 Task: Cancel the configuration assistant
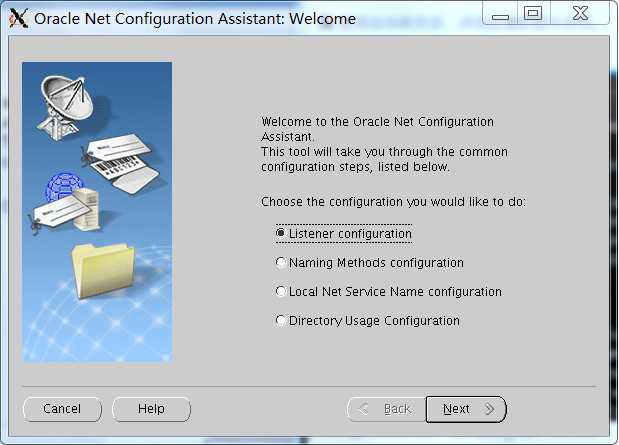pyautogui.click(x=62, y=409)
